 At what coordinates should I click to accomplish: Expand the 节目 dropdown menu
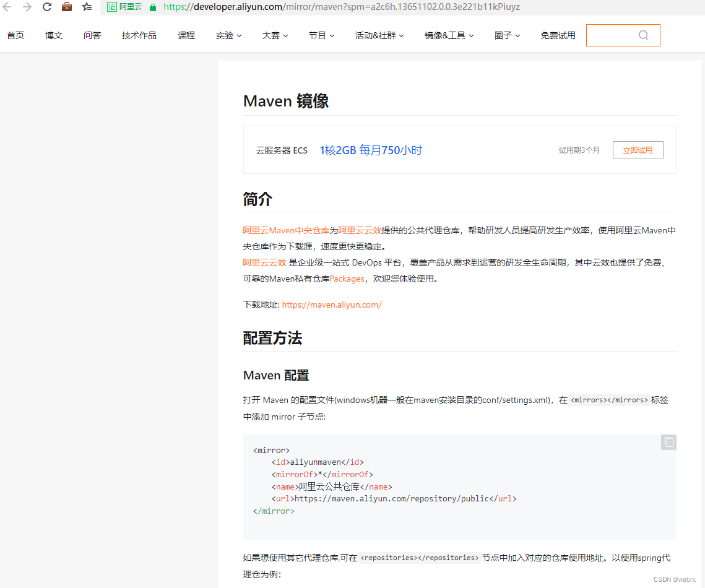(x=321, y=35)
